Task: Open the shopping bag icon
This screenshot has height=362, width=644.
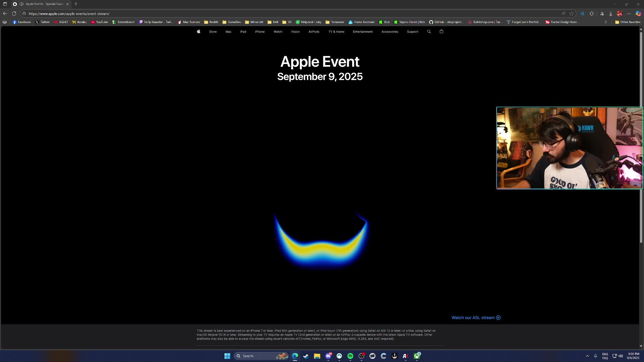Action: (x=441, y=32)
